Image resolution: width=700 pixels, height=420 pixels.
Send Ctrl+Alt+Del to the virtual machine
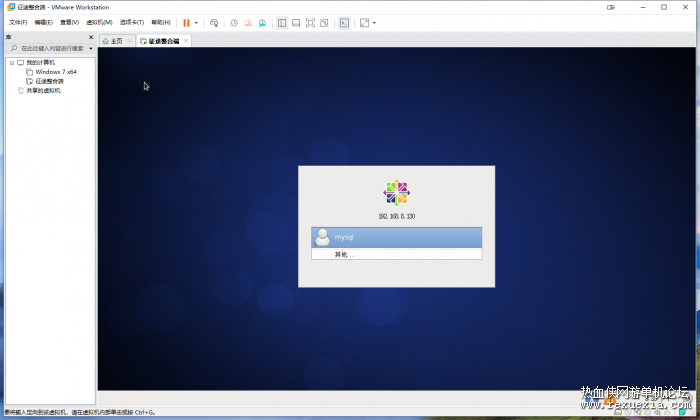coord(214,23)
